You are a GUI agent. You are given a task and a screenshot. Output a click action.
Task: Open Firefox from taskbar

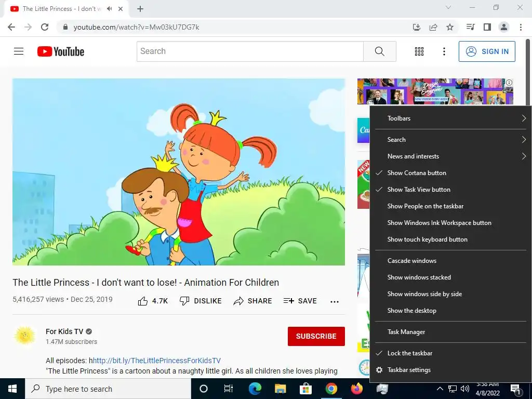tap(356, 389)
